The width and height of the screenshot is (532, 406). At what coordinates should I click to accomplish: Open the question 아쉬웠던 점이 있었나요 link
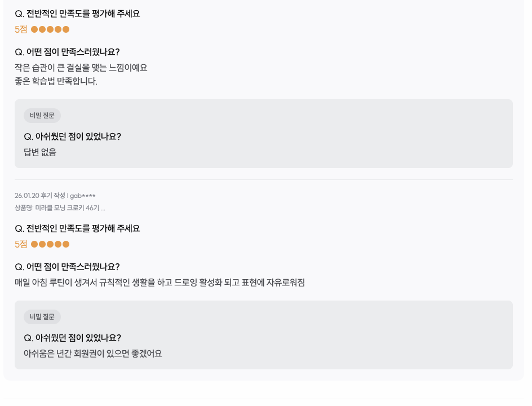pyautogui.click(x=73, y=136)
